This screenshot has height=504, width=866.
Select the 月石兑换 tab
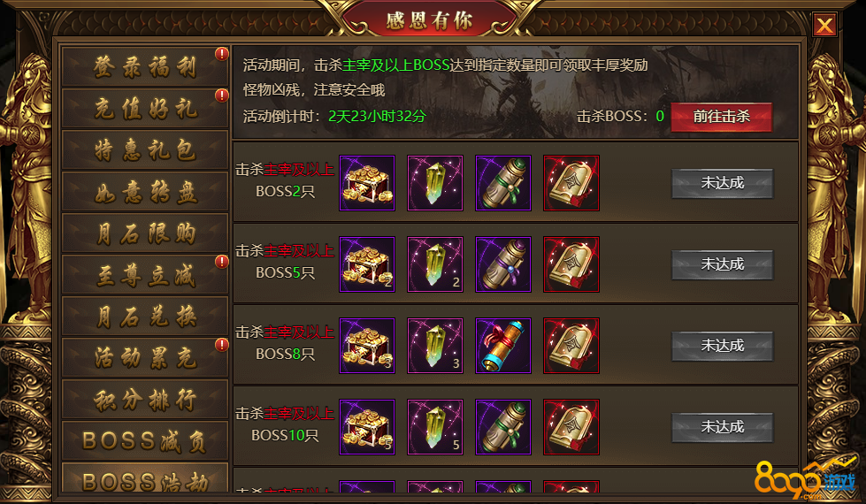point(145,316)
